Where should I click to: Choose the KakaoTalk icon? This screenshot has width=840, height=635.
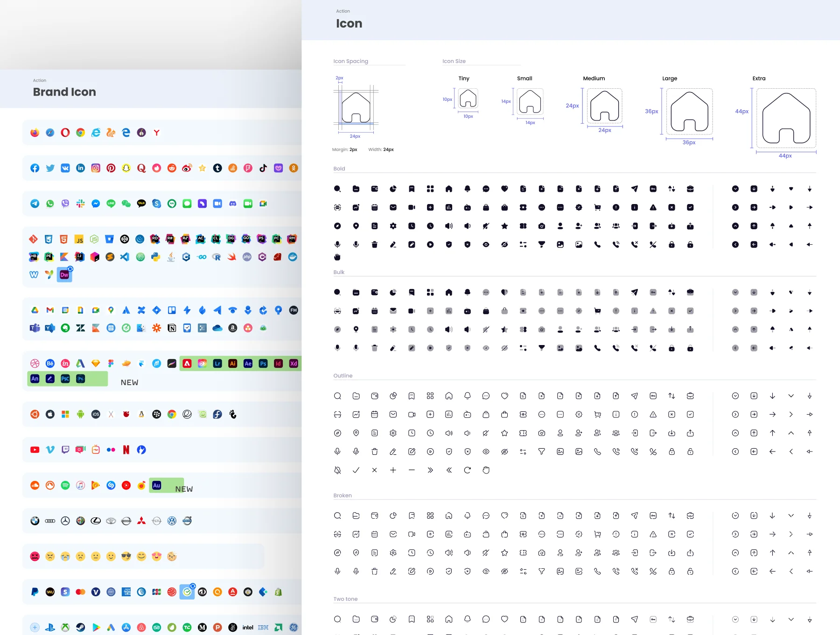pos(141,204)
